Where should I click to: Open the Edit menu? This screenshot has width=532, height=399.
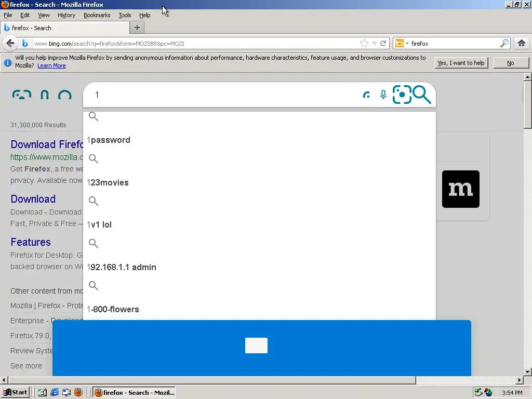pyautogui.click(x=25, y=15)
